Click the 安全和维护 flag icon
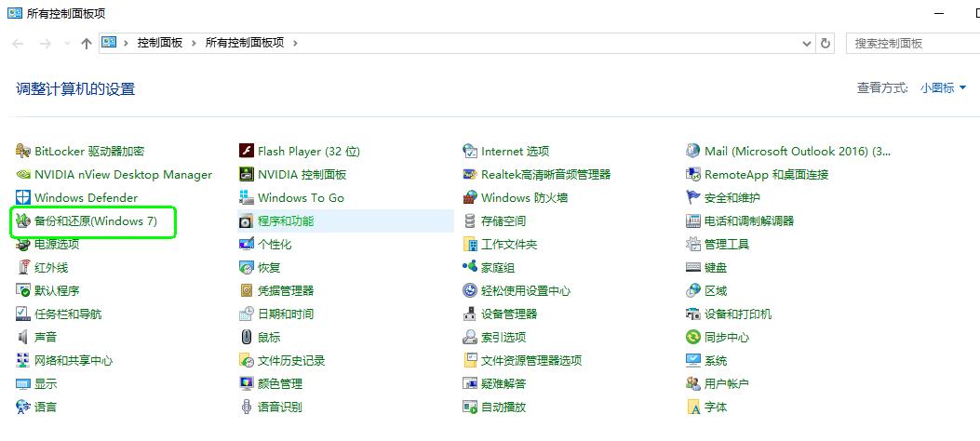This screenshot has width=980, height=441. click(693, 197)
